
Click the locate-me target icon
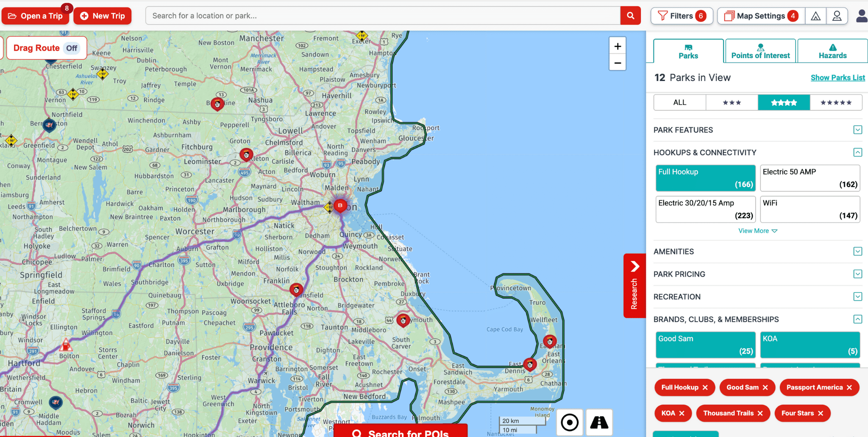click(x=569, y=422)
